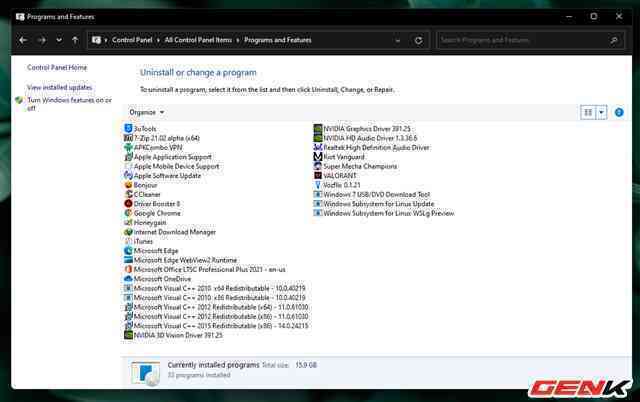Click the APKCombo VPN icon
The image size is (640, 402).
point(128,147)
